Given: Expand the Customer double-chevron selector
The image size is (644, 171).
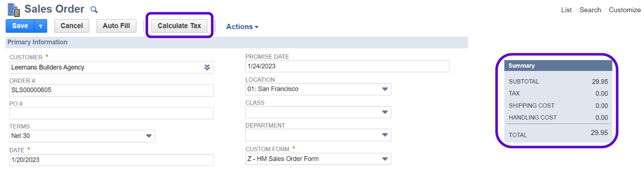Looking at the screenshot, I should pyautogui.click(x=207, y=67).
